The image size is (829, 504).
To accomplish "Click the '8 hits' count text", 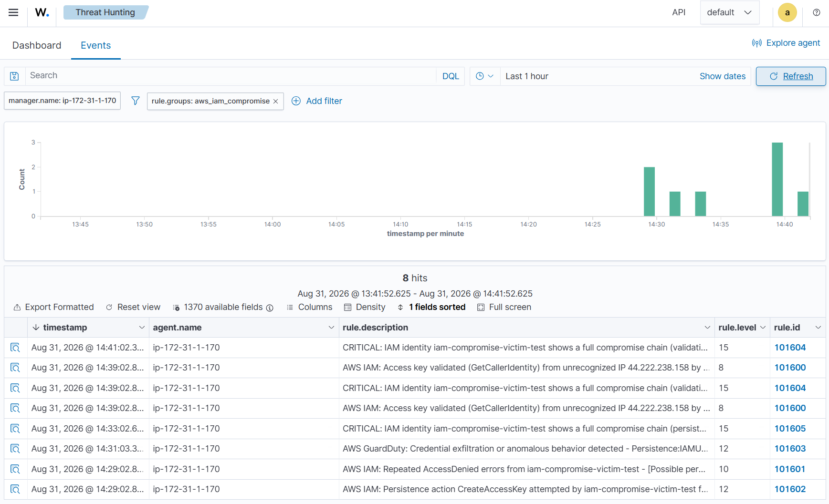I will coord(415,278).
